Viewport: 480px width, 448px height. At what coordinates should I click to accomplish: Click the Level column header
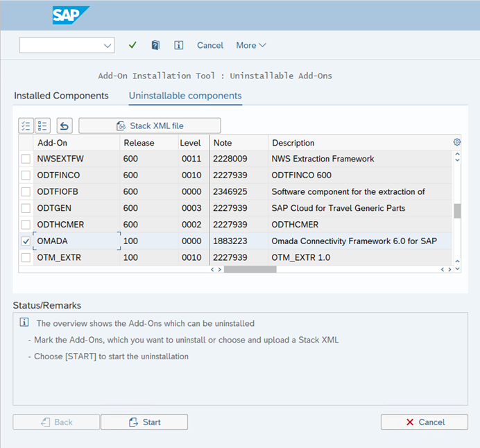pos(194,143)
